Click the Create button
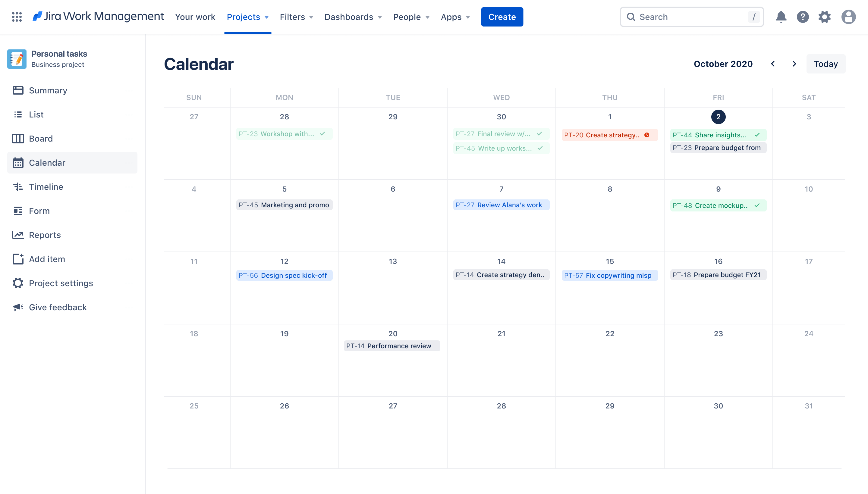Viewport: 868px width, 494px height. (502, 17)
